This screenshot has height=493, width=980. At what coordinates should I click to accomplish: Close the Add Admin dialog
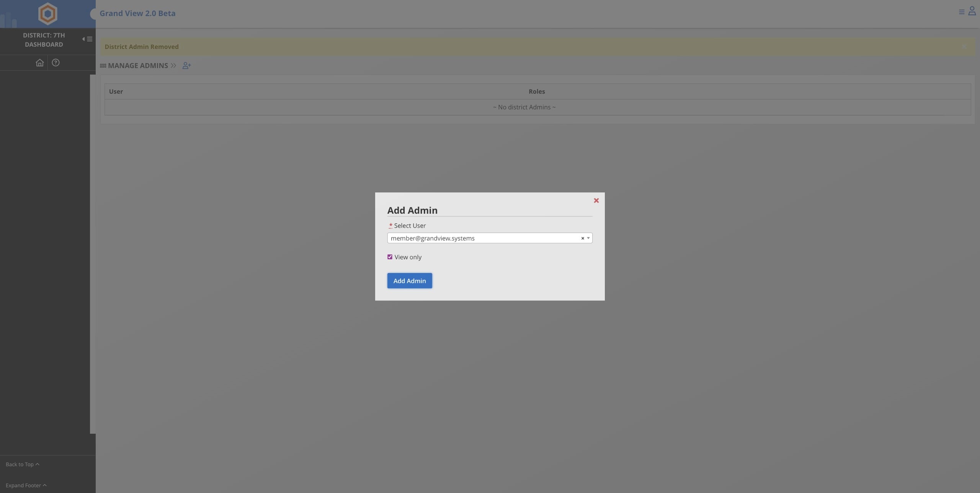click(x=596, y=200)
